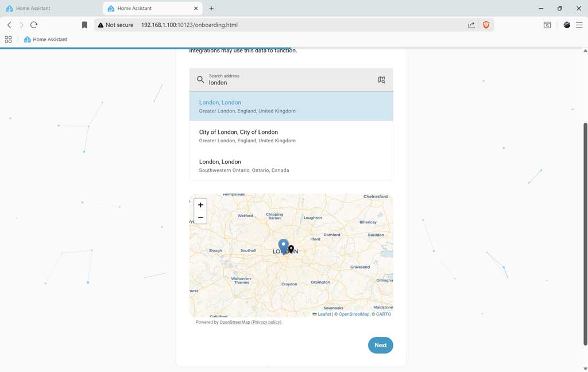Click Slough label on the map
Viewport: 588px width, 372px height.
click(x=215, y=250)
